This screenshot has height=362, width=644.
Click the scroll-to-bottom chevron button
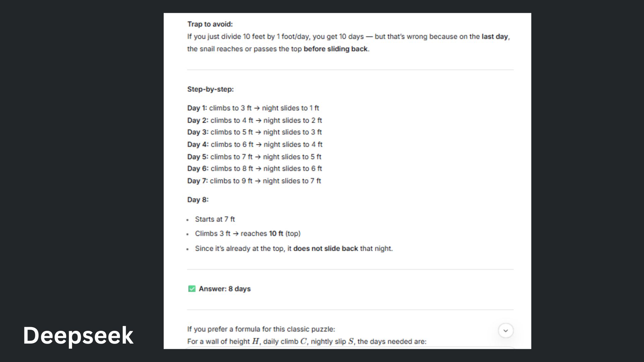pyautogui.click(x=505, y=330)
